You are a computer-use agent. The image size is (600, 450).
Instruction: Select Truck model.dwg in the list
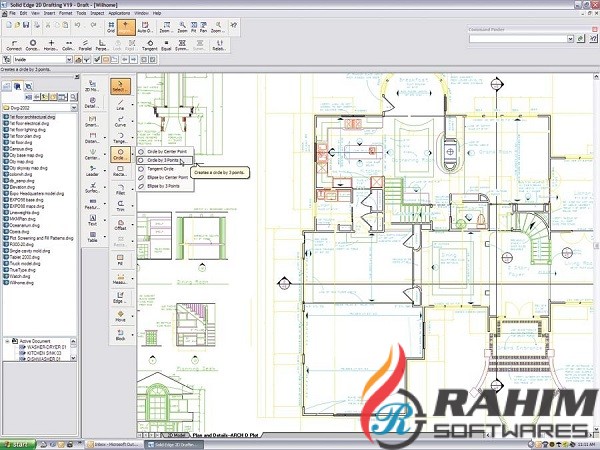tap(22, 264)
